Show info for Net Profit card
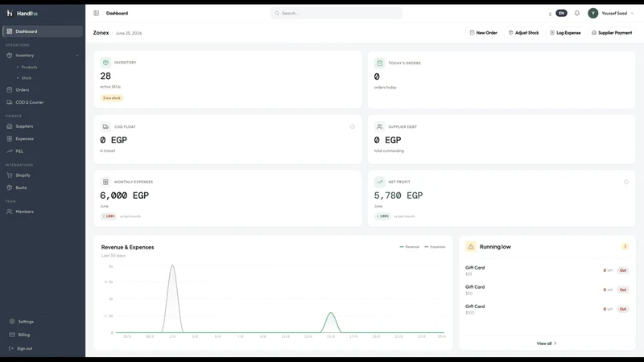 (626, 182)
